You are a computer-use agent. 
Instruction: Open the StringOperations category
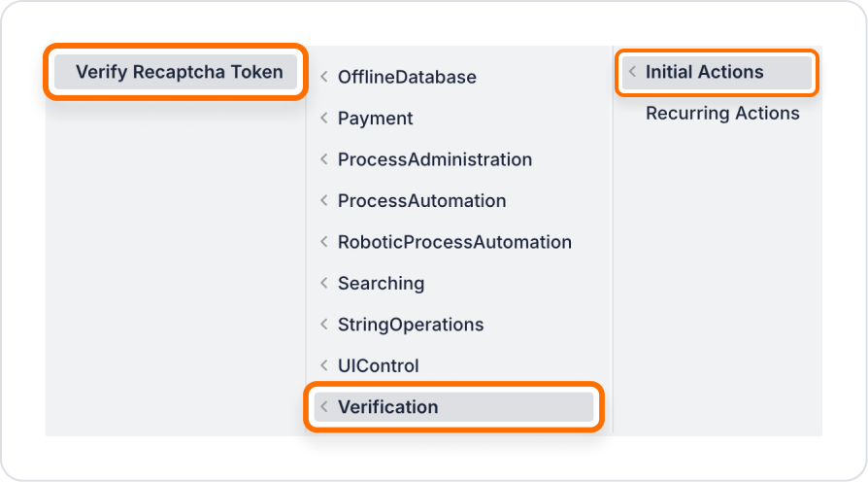point(410,325)
